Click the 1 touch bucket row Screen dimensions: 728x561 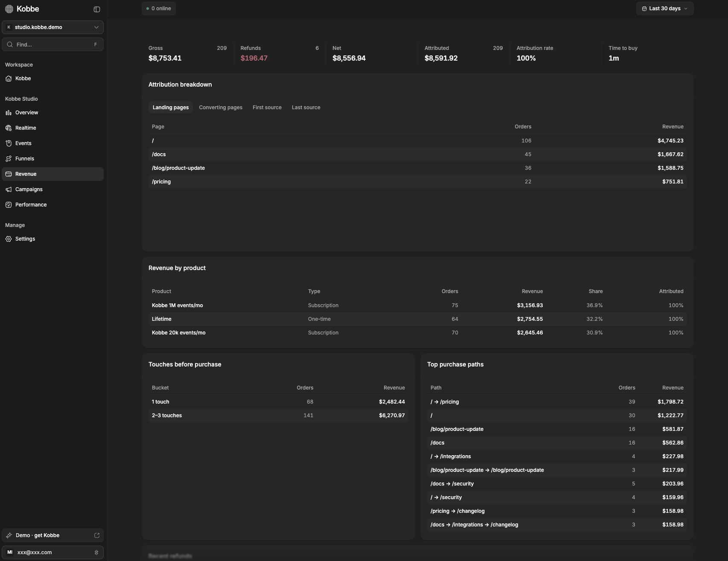click(x=278, y=402)
